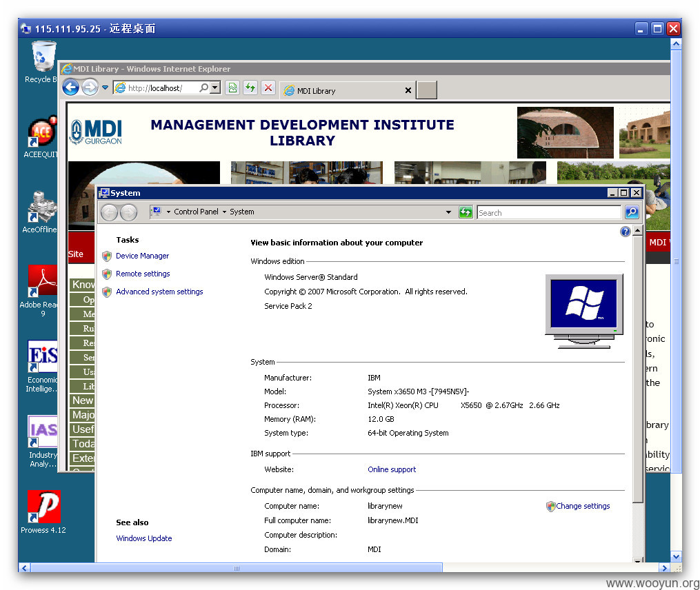Click the green refresh button in System window
Viewport: 700px width, 590px height.
click(x=466, y=212)
